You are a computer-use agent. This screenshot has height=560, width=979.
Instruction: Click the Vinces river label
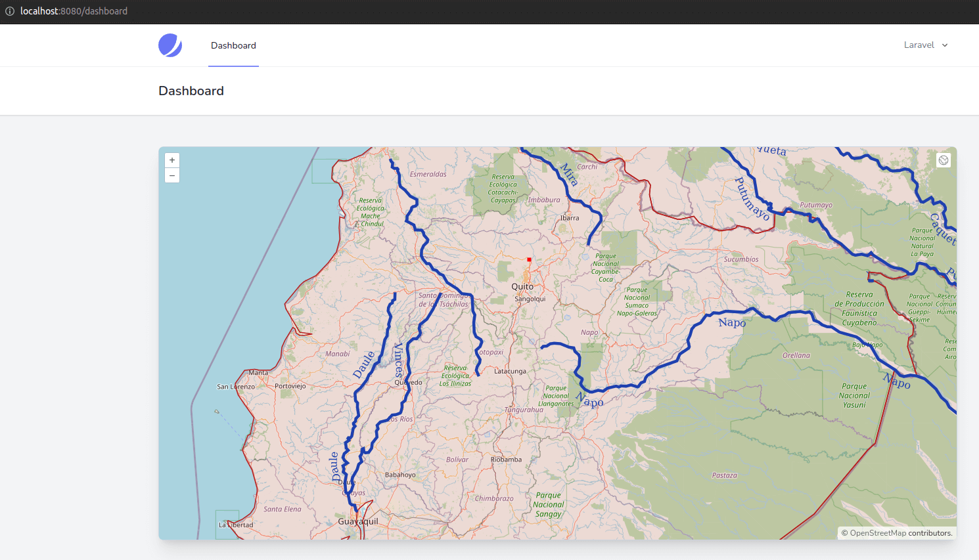click(399, 359)
